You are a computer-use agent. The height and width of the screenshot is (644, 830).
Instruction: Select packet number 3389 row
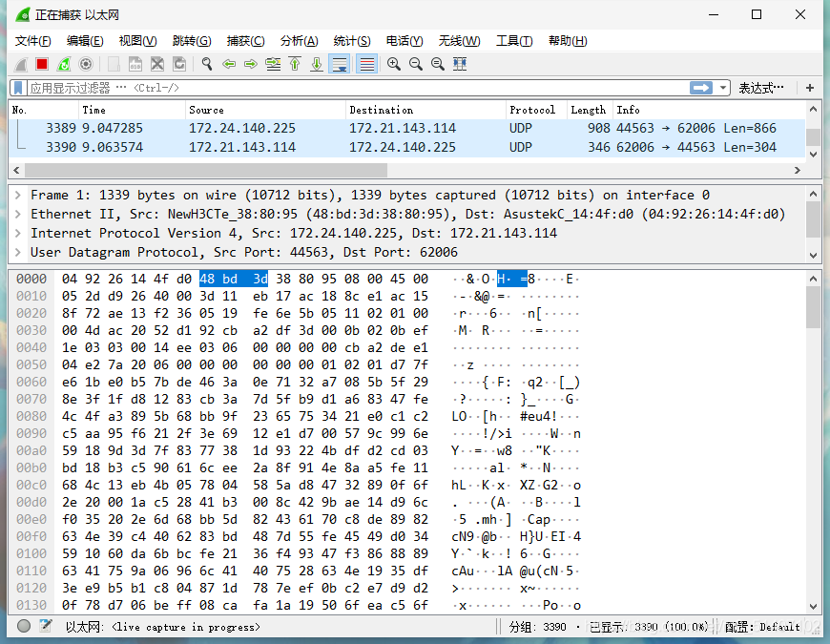(407, 128)
